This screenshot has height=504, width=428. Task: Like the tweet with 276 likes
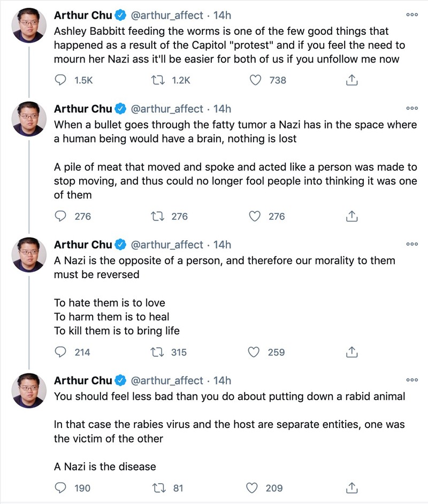click(255, 216)
